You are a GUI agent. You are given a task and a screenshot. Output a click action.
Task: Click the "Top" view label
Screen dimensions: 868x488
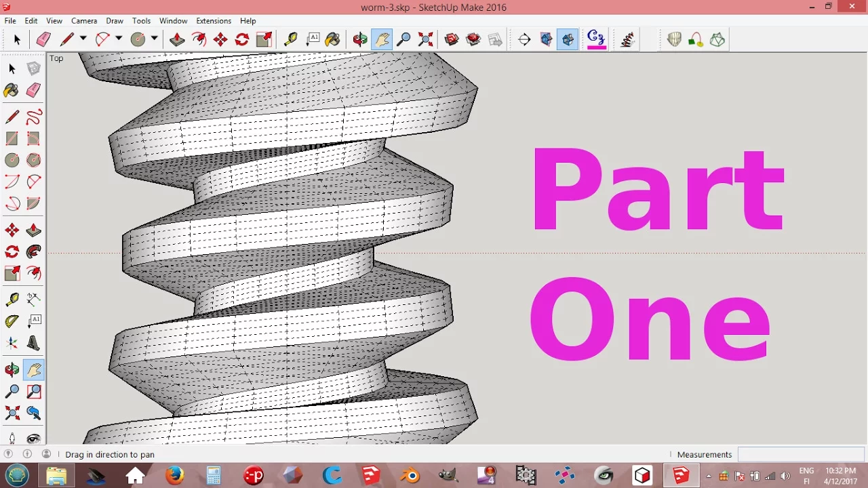coord(56,58)
